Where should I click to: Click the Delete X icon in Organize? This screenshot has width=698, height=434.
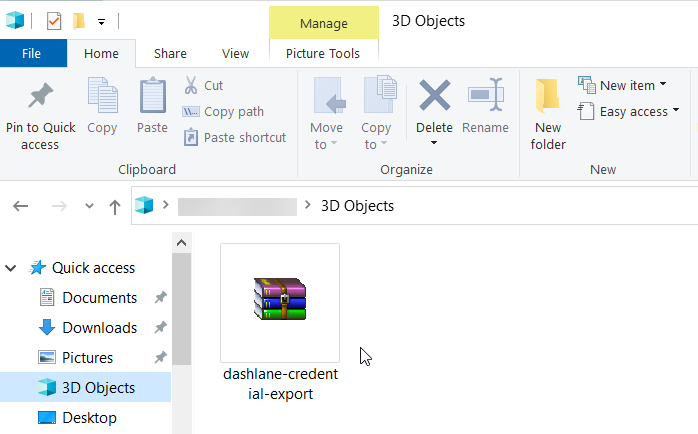tap(434, 95)
